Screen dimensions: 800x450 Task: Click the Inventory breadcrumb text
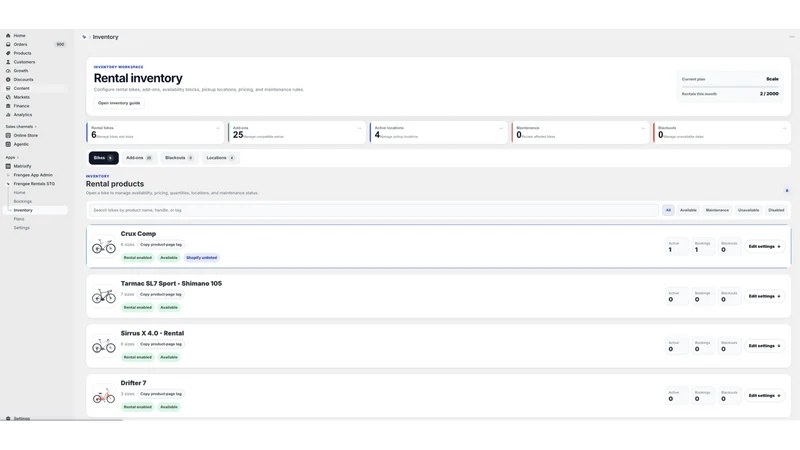pyautogui.click(x=106, y=37)
